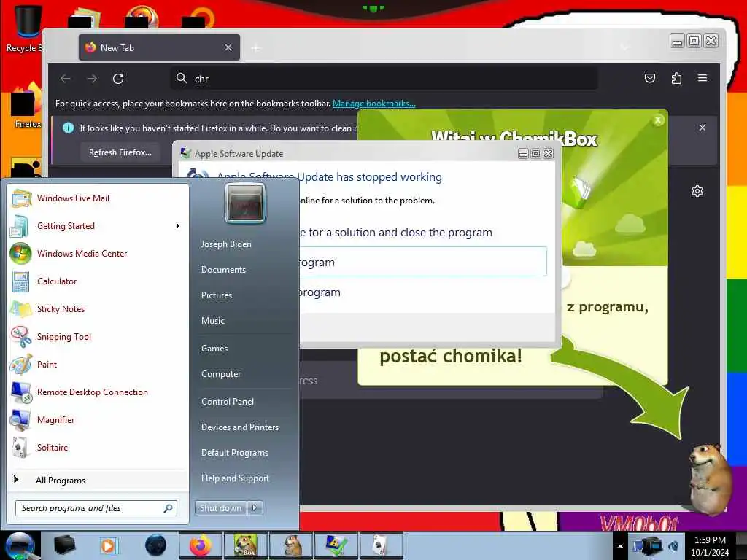Go forward in Firefox
This screenshot has height=560, width=747.
coord(92,79)
